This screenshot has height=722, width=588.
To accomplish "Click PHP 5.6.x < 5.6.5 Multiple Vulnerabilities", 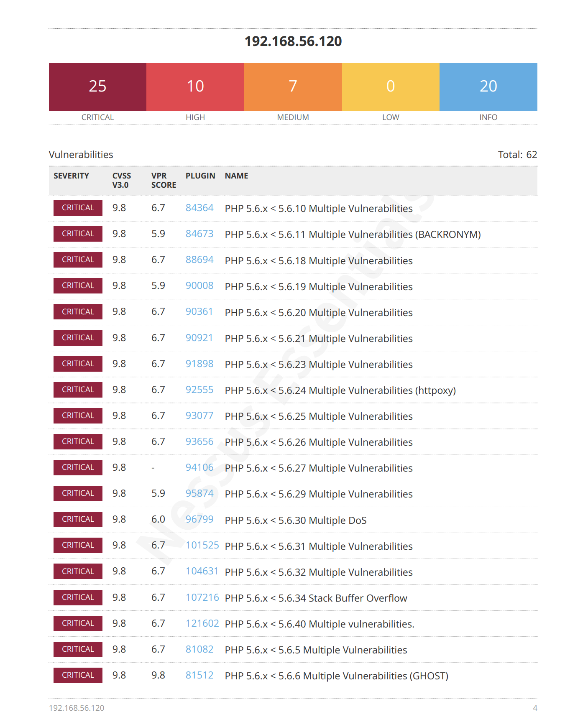I will [x=316, y=650].
